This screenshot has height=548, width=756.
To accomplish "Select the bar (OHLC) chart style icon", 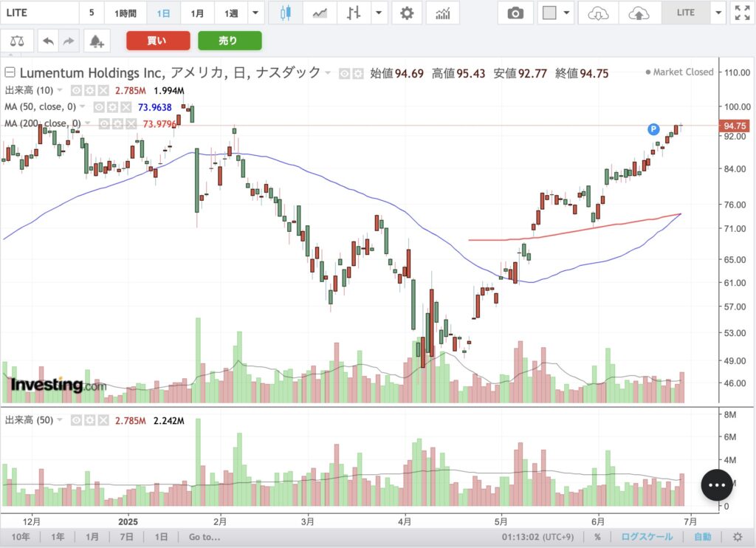I will 354,13.
